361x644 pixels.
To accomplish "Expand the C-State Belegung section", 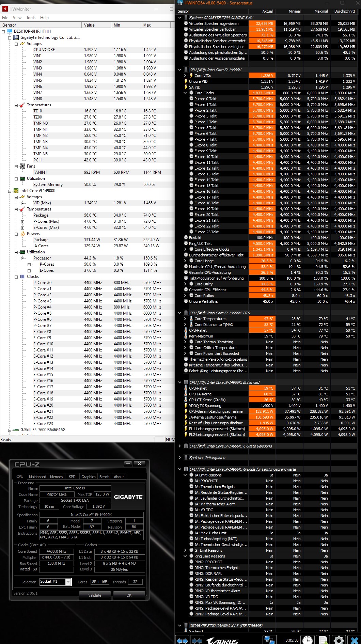I will (x=180, y=446).
